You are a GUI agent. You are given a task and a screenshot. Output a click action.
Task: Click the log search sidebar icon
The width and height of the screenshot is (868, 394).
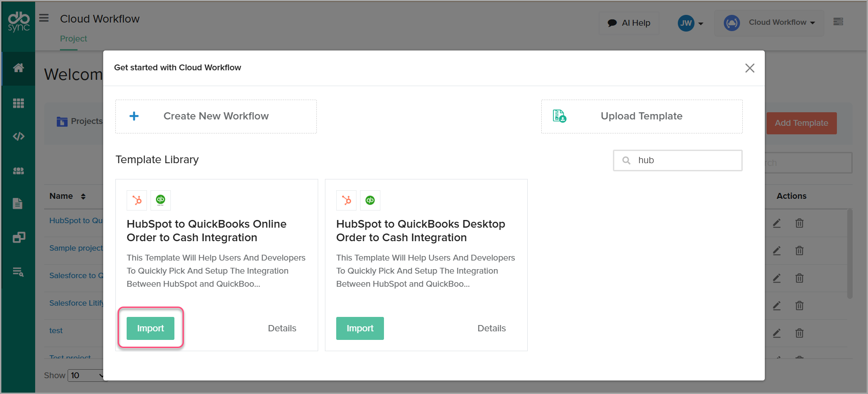(x=18, y=272)
